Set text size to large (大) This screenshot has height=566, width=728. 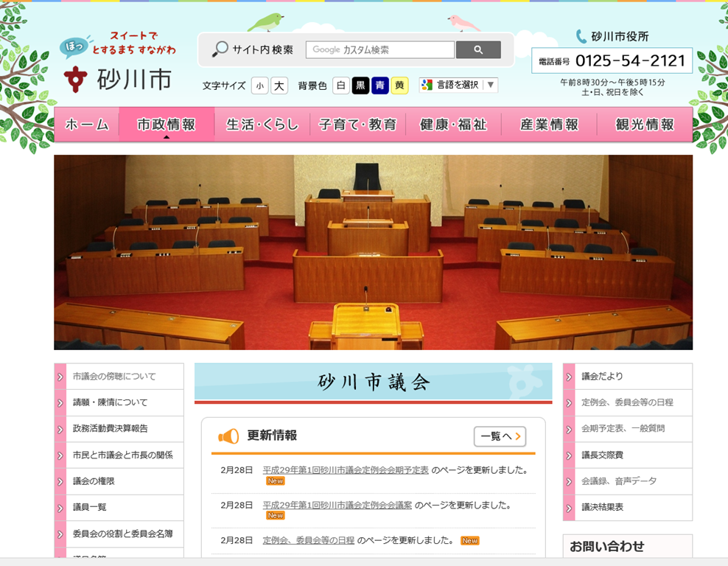279,85
